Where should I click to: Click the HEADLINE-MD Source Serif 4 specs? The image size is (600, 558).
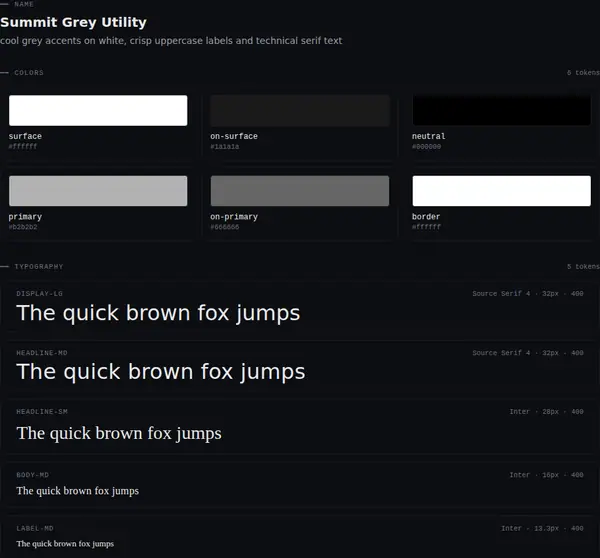pyautogui.click(x=528, y=353)
